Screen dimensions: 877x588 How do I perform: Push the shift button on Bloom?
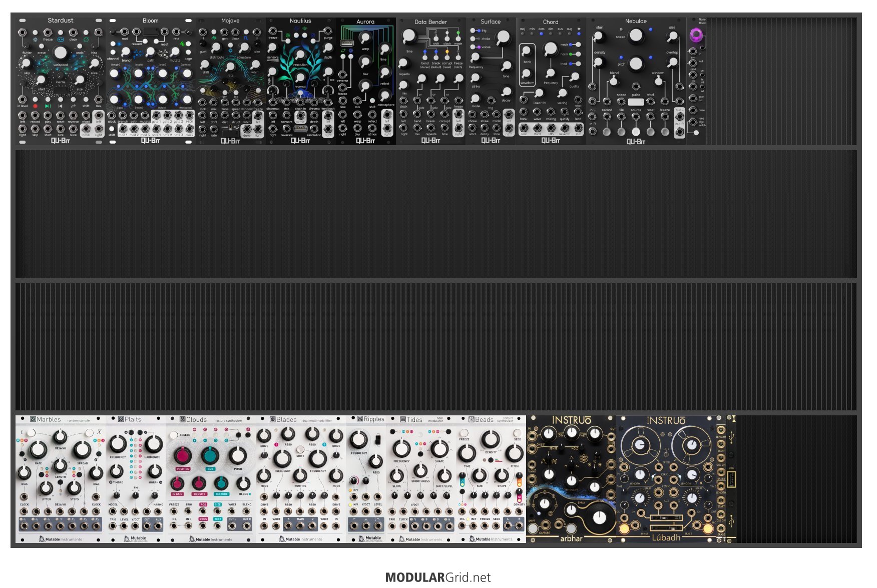point(112,129)
